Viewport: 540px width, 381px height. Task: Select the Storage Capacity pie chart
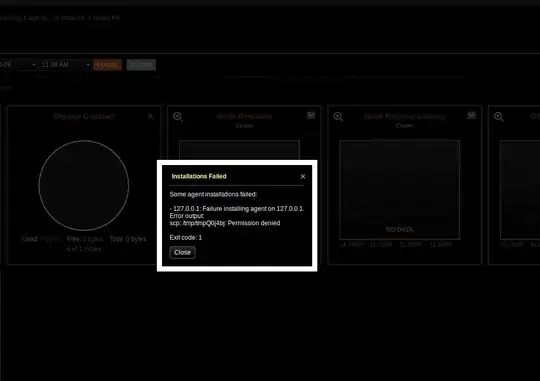coord(84,185)
